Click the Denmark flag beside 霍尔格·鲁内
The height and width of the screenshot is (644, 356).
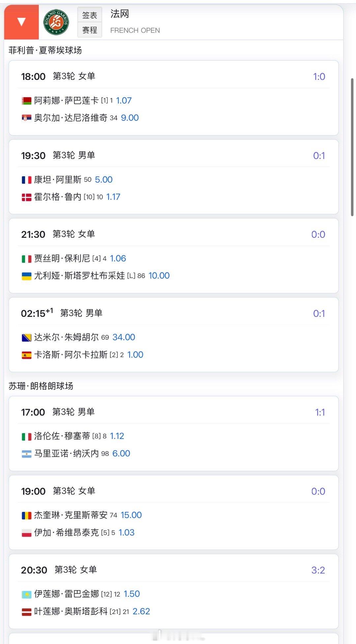(26, 197)
